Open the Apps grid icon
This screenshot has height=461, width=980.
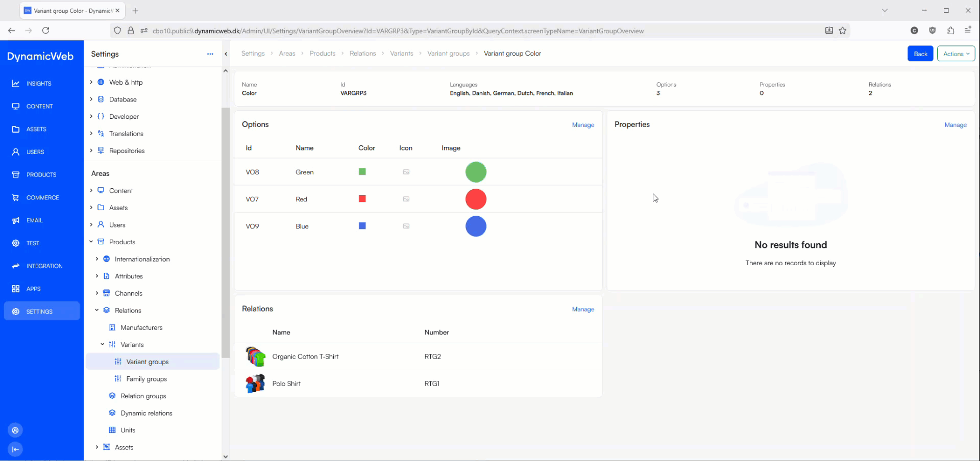16,289
